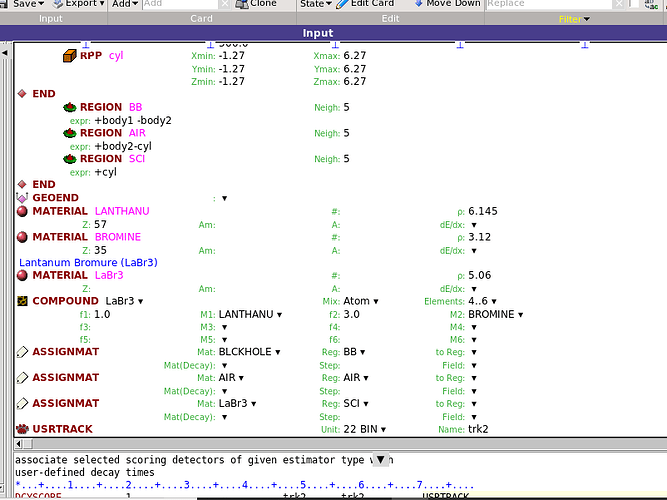Click the REGION SCI green icon
The image size is (667, 500).
69,159
